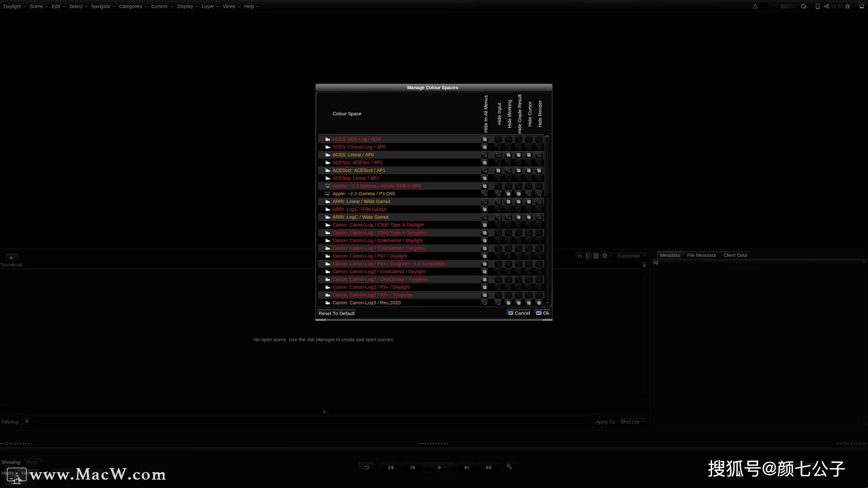Click the search magnifier icon in top bar

tap(803, 6)
